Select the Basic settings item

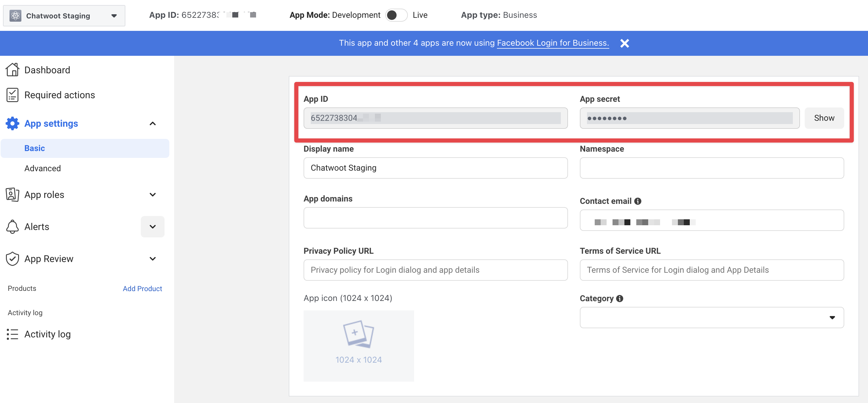coord(85,148)
